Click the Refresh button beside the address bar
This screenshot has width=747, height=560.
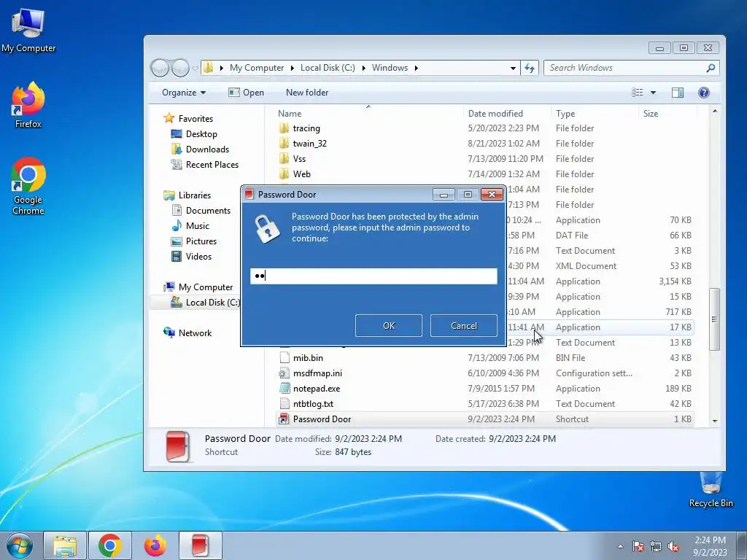pyautogui.click(x=530, y=68)
